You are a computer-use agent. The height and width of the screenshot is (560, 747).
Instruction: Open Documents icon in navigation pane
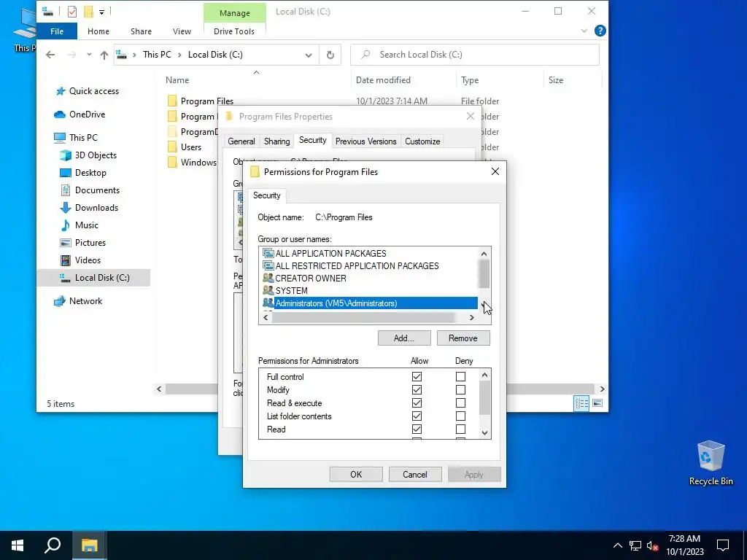pos(65,190)
